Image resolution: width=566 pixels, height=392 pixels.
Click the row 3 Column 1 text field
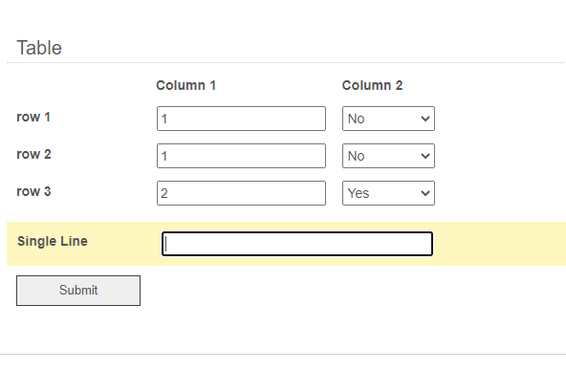241,193
